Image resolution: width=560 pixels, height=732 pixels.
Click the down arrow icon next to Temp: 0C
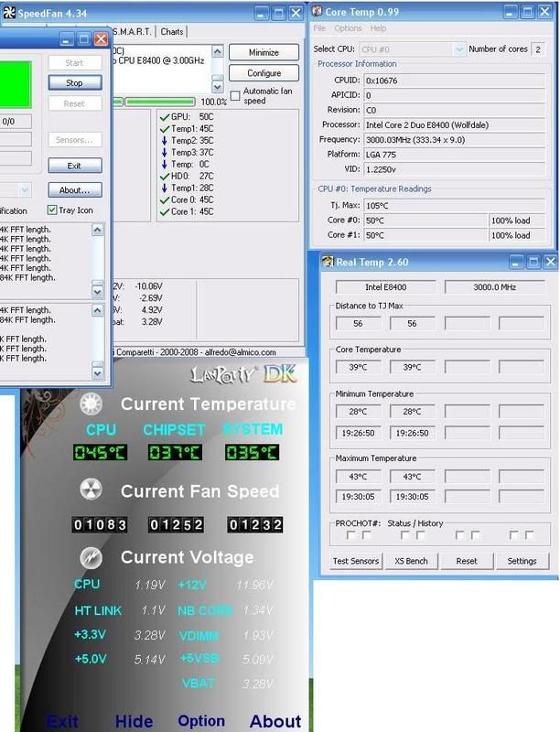[x=165, y=164]
